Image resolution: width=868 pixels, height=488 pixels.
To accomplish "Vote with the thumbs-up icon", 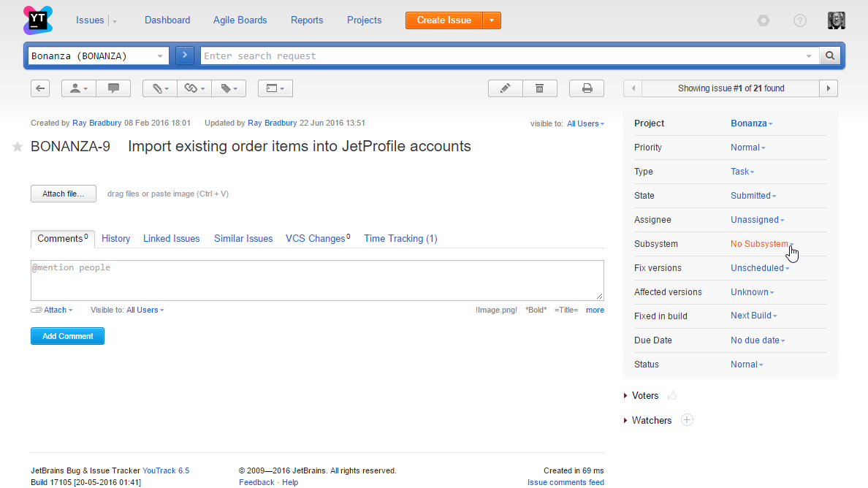I will [x=673, y=396].
